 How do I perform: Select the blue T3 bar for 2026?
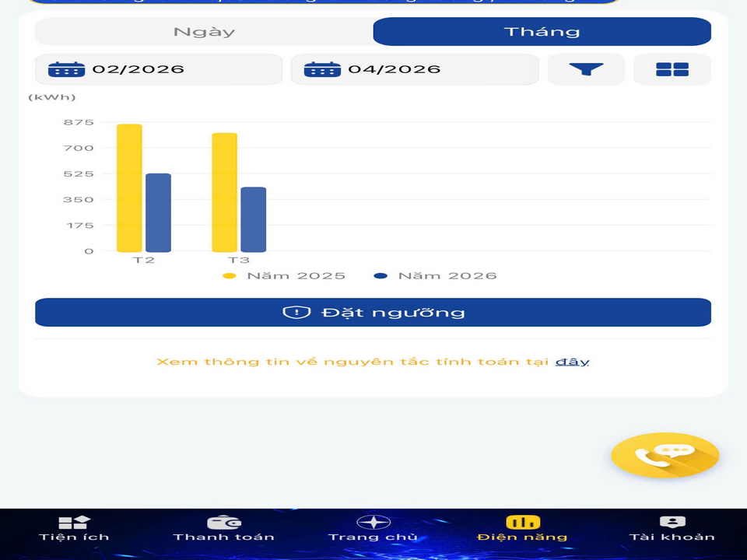(x=253, y=219)
